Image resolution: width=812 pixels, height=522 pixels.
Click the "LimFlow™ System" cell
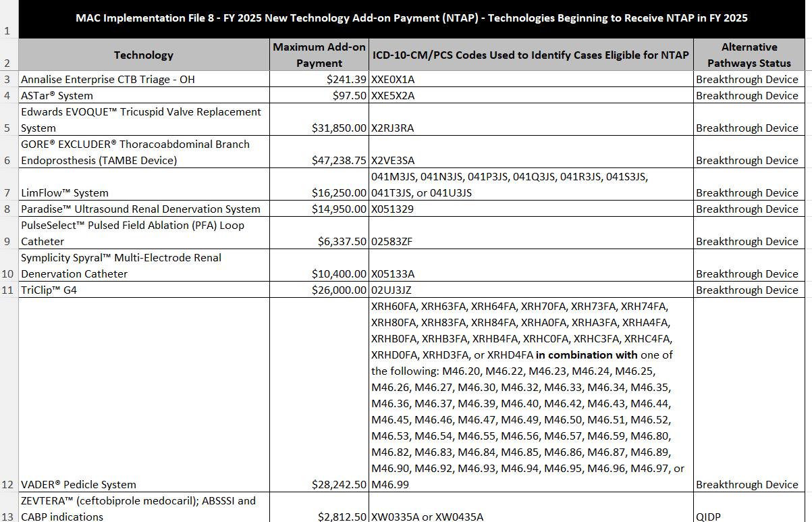144,184
